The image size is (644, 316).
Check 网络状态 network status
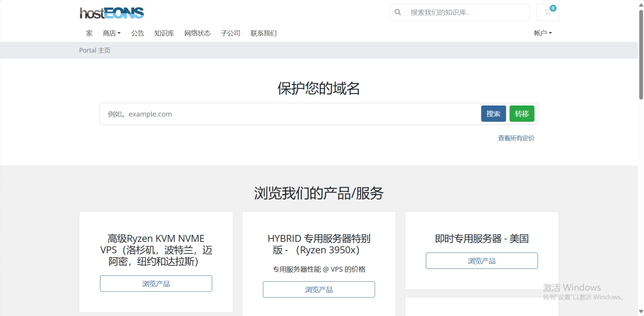pos(197,33)
